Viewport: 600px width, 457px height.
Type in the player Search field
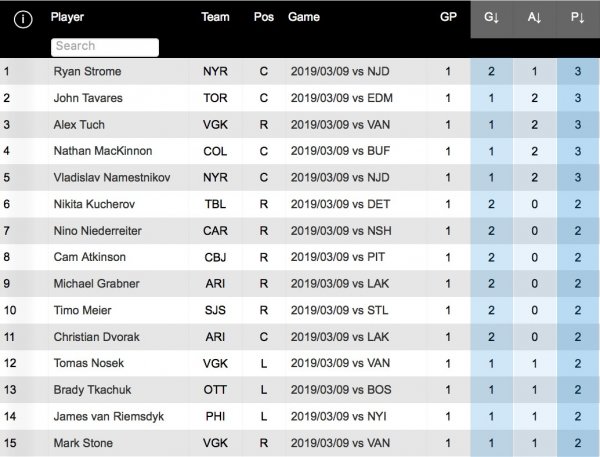coord(105,46)
